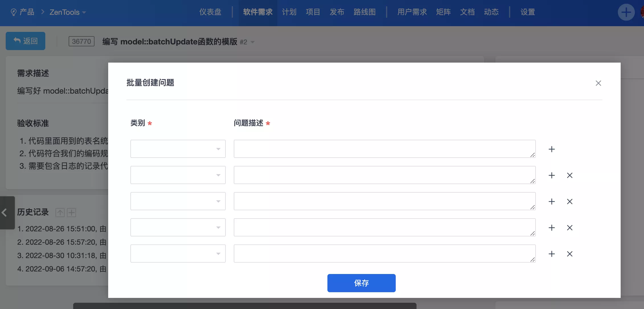
Task: Click the lightbulb product icon
Action: (x=13, y=12)
